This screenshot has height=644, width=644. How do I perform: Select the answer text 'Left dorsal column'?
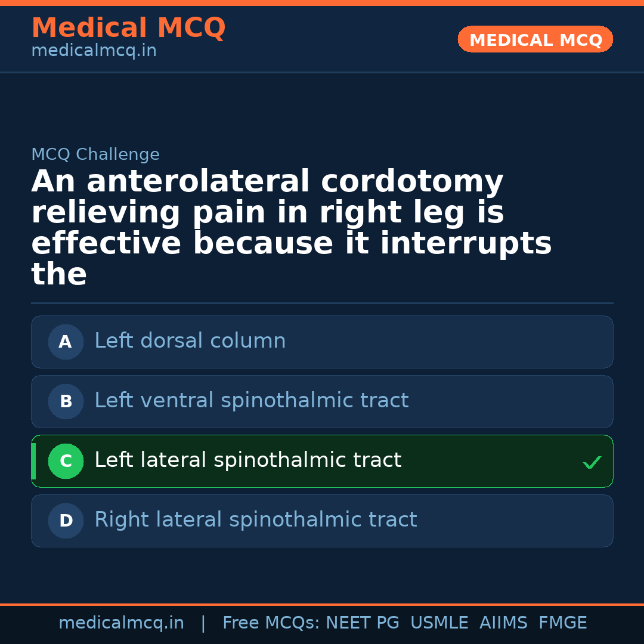pos(190,341)
